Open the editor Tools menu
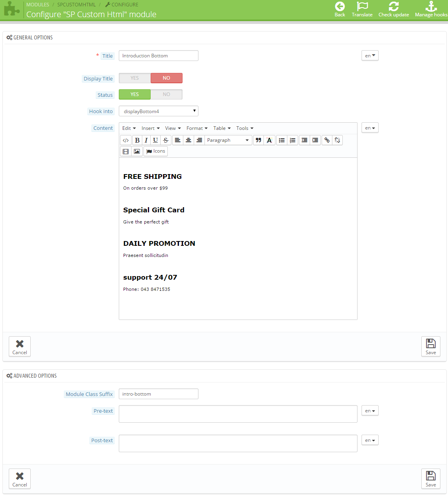The width and height of the screenshot is (448, 496). click(x=245, y=128)
